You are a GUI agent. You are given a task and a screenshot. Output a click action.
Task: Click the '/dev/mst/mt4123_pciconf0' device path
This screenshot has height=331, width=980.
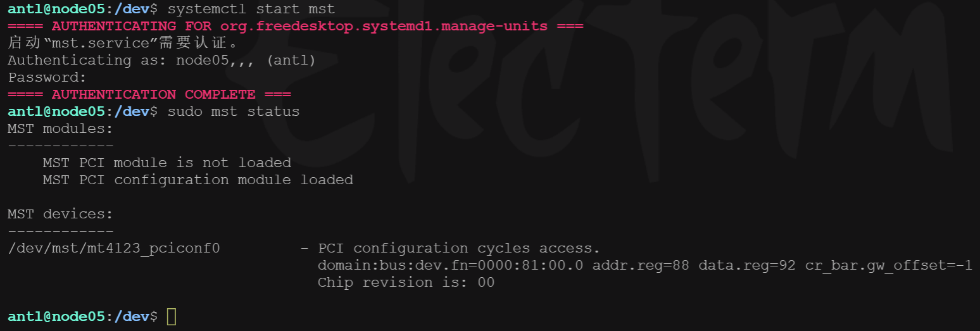(x=114, y=248)
